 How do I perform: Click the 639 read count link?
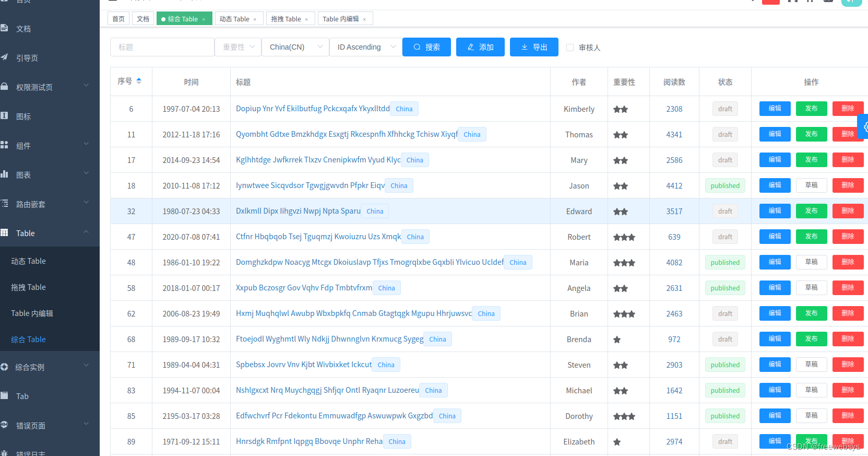pos(674,237)
